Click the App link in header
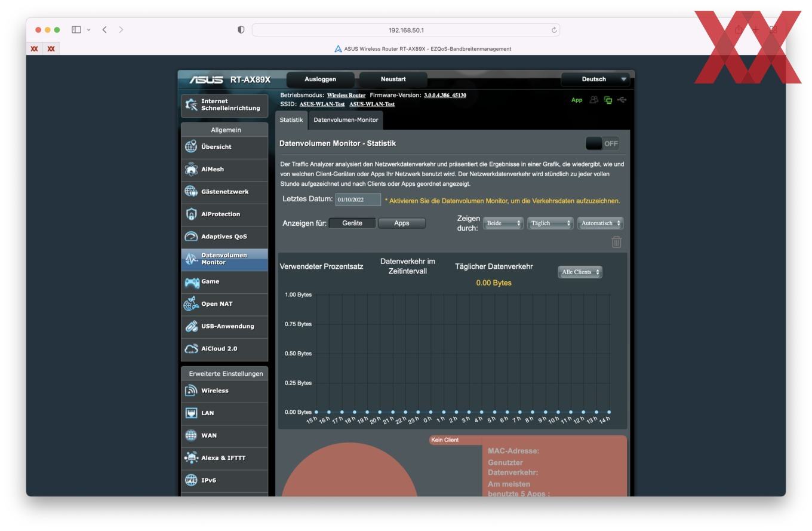812x531 pixels. pyautogui.click(x=577, y=100)
